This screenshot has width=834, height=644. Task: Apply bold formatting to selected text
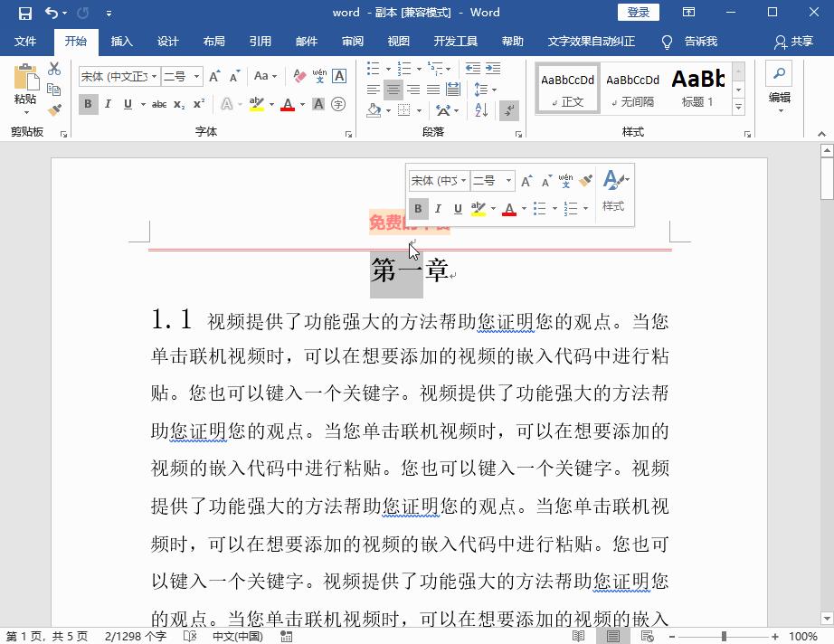click(x=88, y=102)
